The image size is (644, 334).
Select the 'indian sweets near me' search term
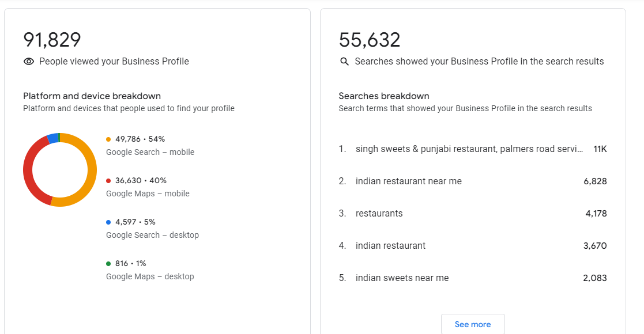[x=402, y=278]
